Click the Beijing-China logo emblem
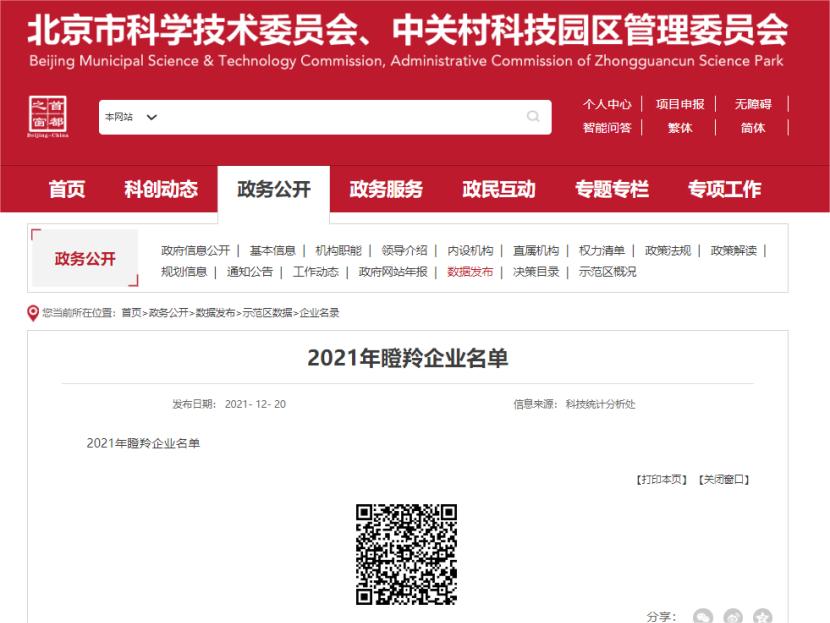Screen dimensions: 830x623 [48, 116]
